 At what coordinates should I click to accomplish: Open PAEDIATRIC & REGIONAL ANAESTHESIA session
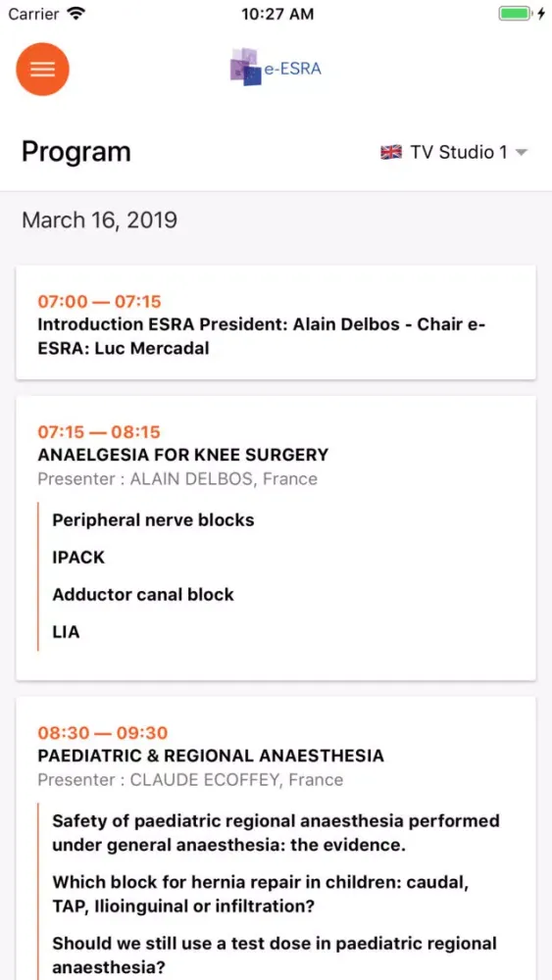point(211,756)
